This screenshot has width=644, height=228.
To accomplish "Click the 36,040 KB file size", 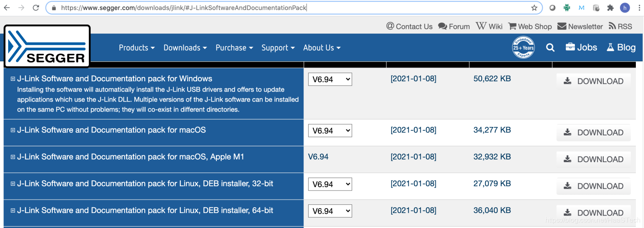I will pos(492,210).
